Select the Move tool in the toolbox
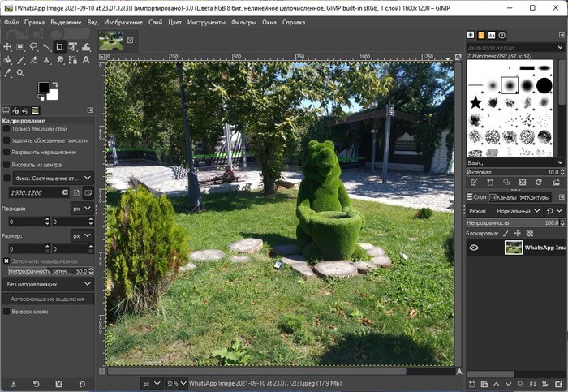Image resolution: width=568 pixels, height=392 pixels. pos(8,47)
